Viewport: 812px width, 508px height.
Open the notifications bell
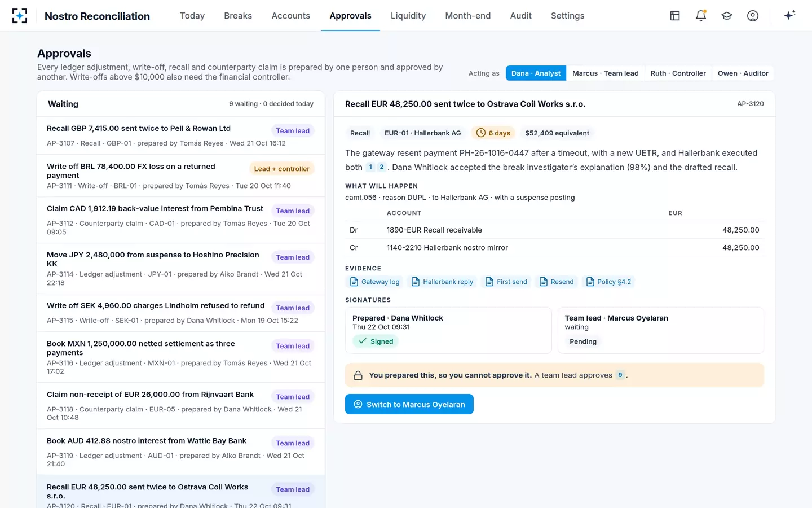pyautogui.click(x=701, y=16)
